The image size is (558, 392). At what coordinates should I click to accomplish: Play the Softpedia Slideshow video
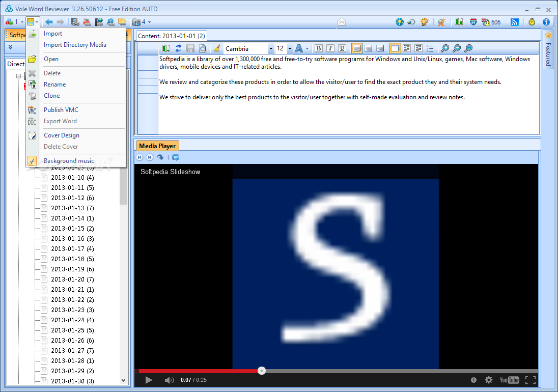click(x=149, y=380)
